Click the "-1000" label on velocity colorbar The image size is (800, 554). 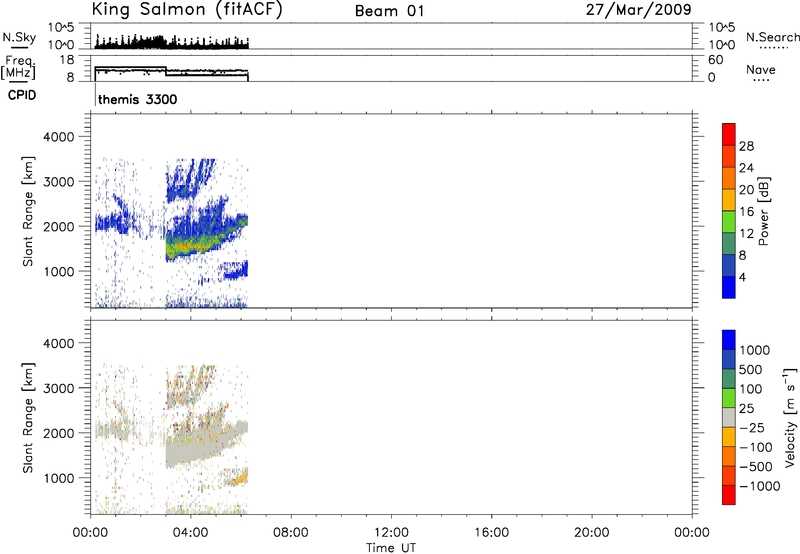click(x=759, y=486)
